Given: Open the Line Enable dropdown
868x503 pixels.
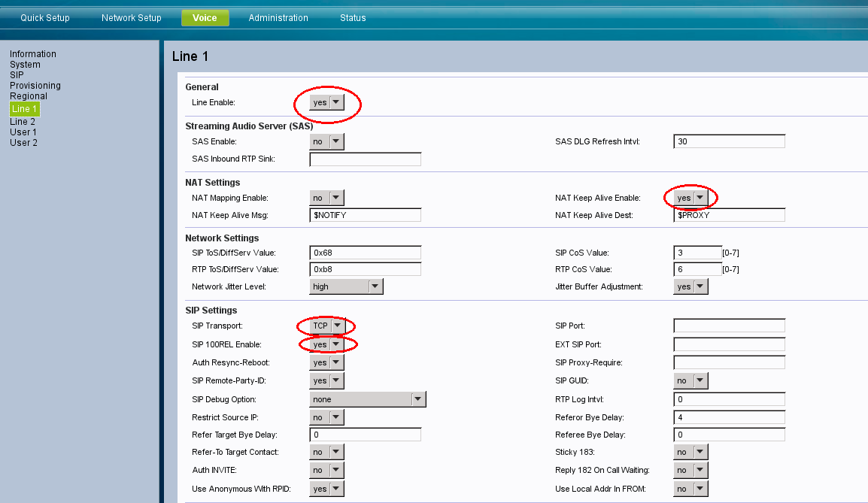Looking at the screenshot, I should pos(327,102).
